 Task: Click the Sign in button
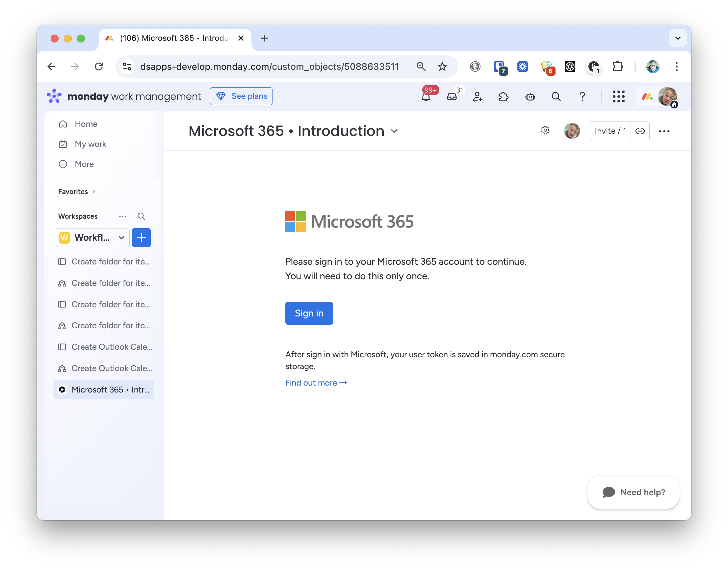309,313
